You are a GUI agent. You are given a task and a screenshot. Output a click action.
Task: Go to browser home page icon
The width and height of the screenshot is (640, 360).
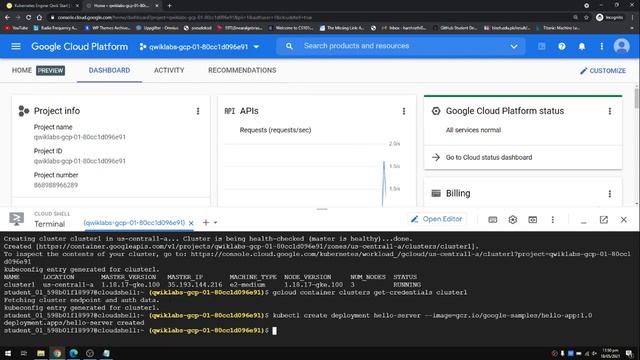pyautogui.click(x=39, y=18)
